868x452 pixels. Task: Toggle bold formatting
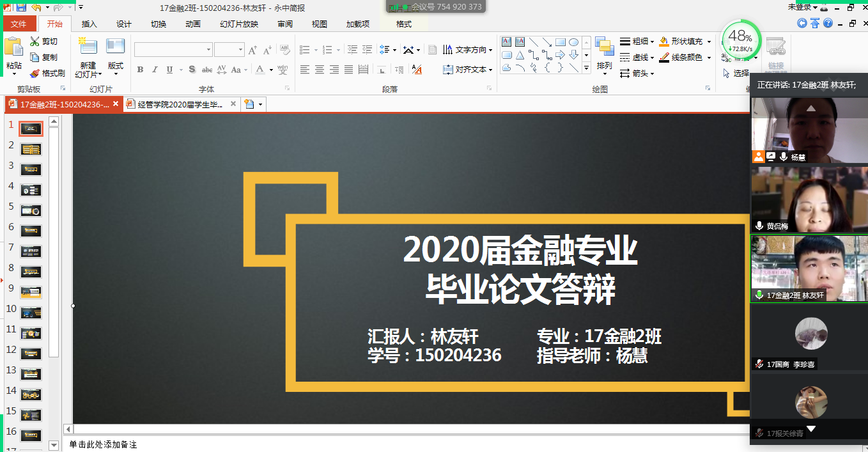tap(140, 70)
